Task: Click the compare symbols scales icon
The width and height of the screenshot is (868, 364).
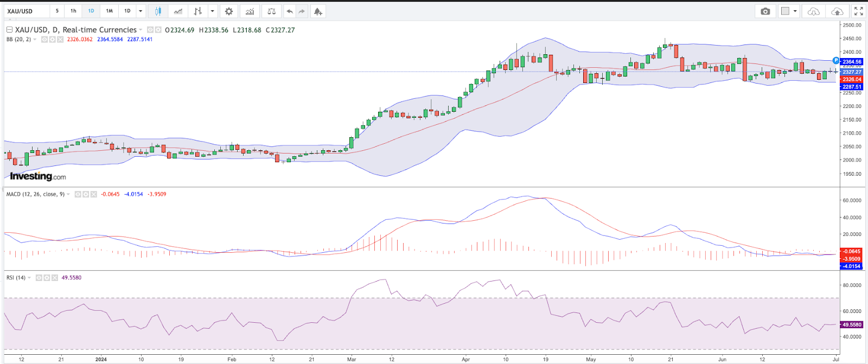Action: pyautogui.click(x=272, y=11)
